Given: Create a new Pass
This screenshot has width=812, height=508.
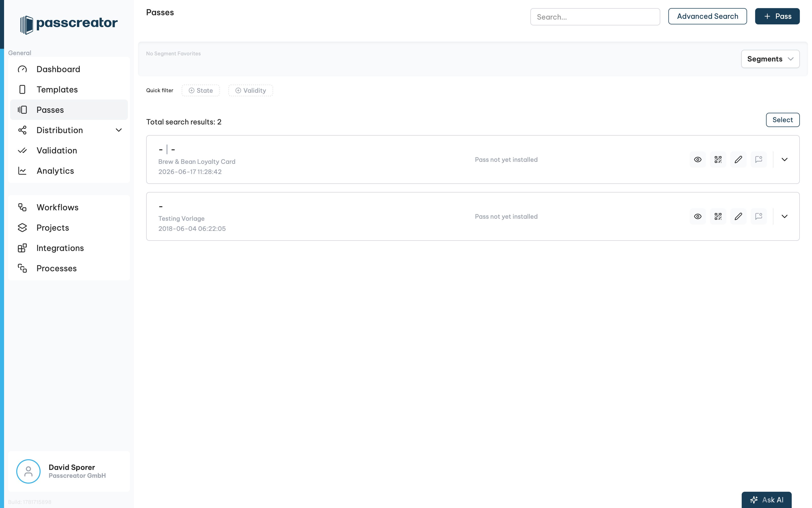Looking at the screenshot, I should point(777,16).
